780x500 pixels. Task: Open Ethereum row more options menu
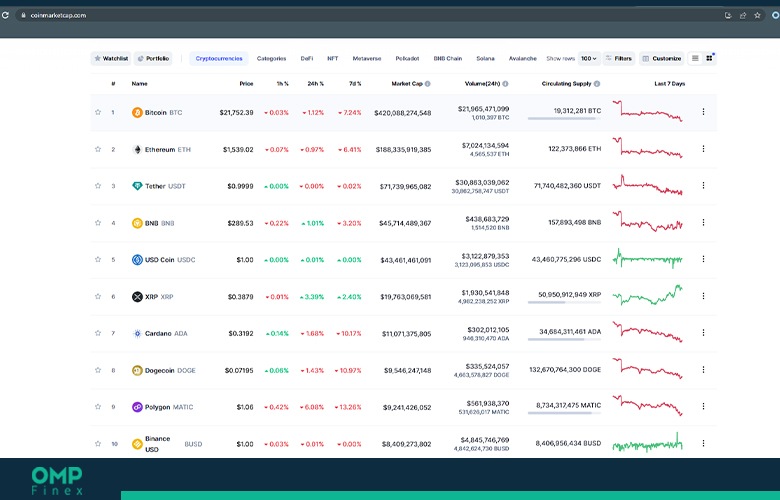703,149
